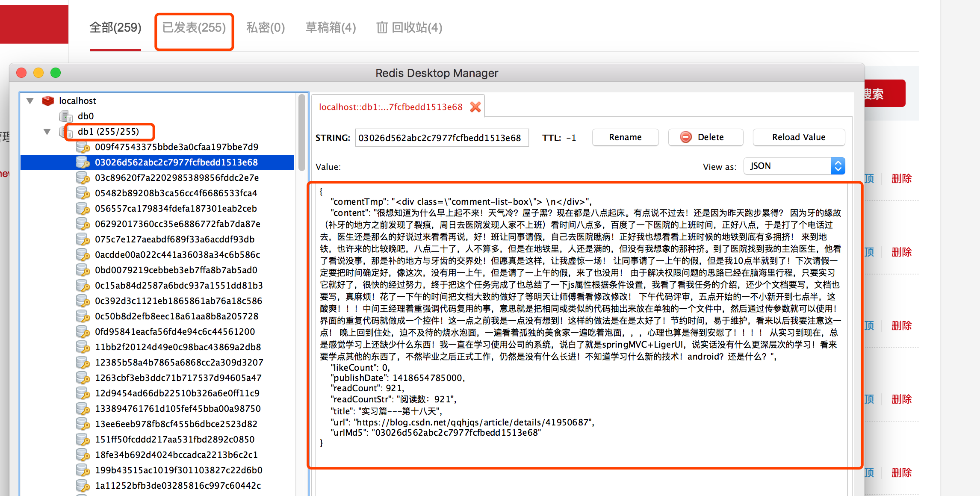Click the Rename button
The image size is (980, 496).
click(x=625, y=137)
